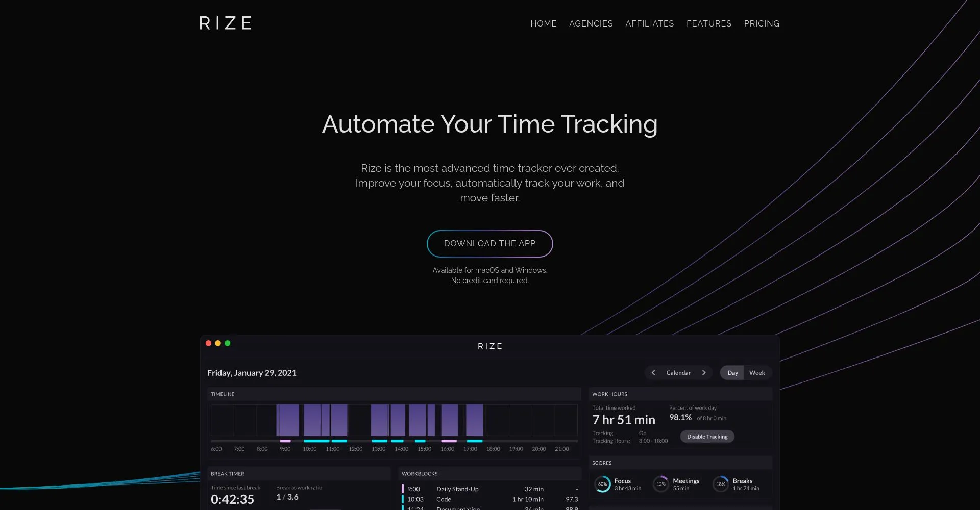980x510 pixels.
Task: Click the WORKBLOCKS panel header
Action: pos(490,474)
